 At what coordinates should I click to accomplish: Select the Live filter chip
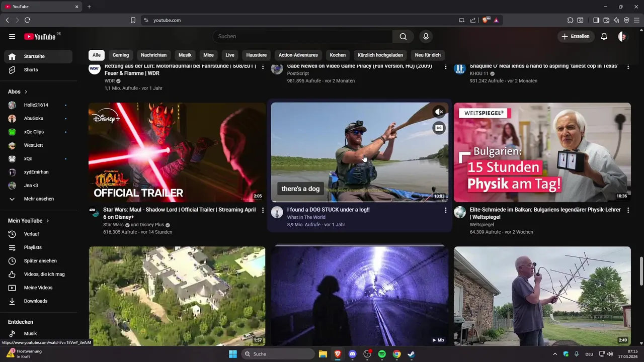[230, 55]
